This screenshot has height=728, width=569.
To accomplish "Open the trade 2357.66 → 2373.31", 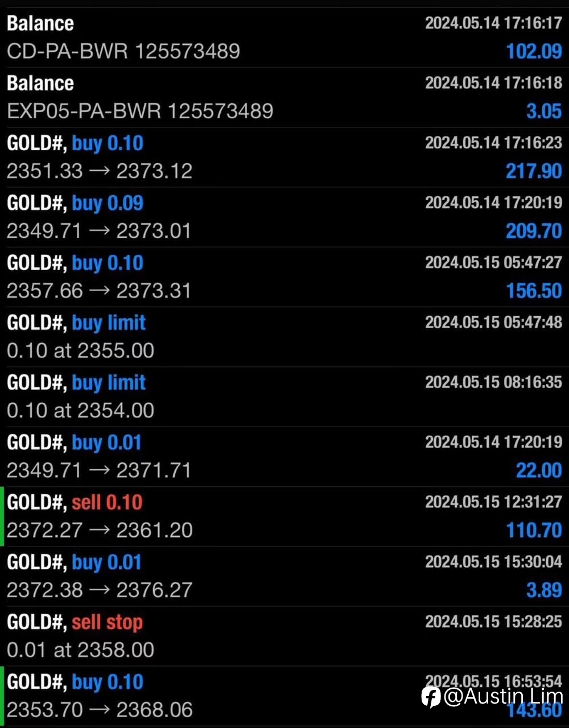I will coord(284,277).
